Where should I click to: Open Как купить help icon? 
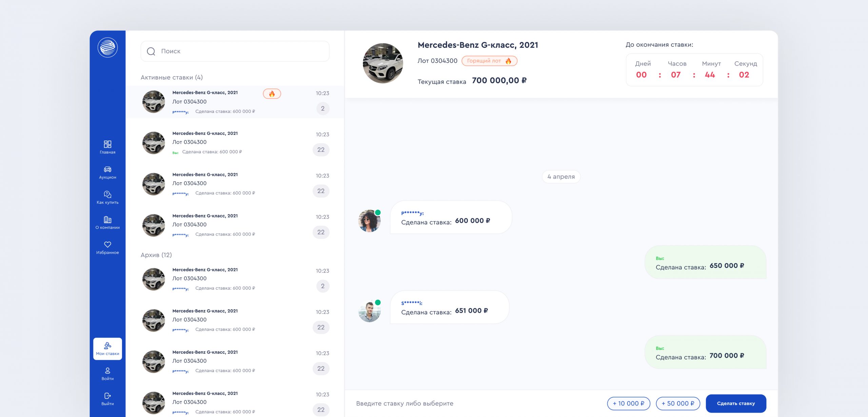coord(107,194)
